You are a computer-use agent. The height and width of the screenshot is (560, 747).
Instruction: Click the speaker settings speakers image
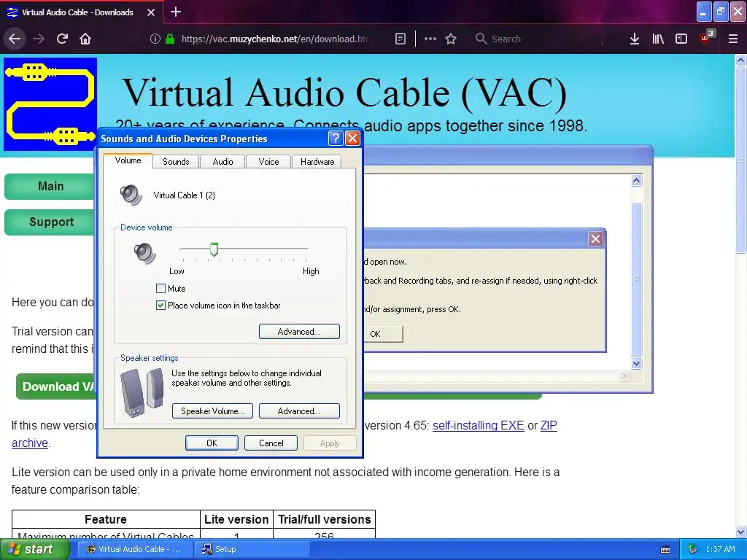(142, 393)
